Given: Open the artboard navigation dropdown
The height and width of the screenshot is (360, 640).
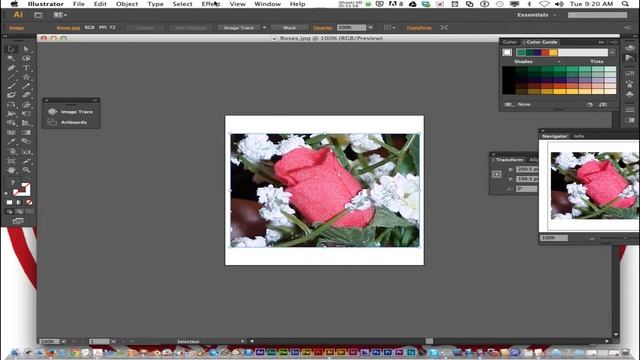Looking at the screenshot, I should (113, 341).
